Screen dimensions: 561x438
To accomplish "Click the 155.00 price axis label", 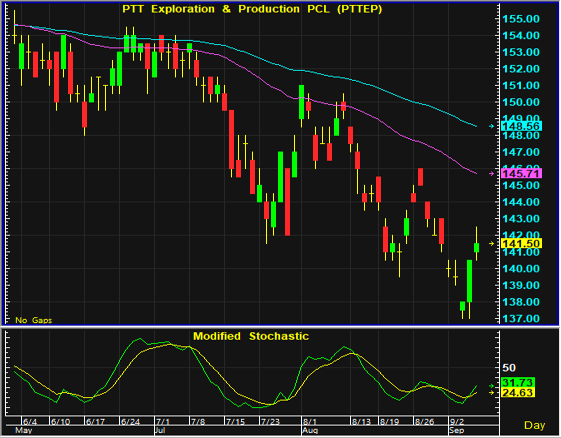I will point(521,19).
